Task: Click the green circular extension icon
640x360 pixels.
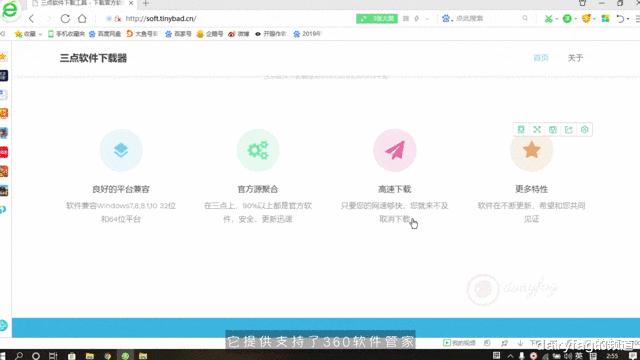Action: point(567,18)
